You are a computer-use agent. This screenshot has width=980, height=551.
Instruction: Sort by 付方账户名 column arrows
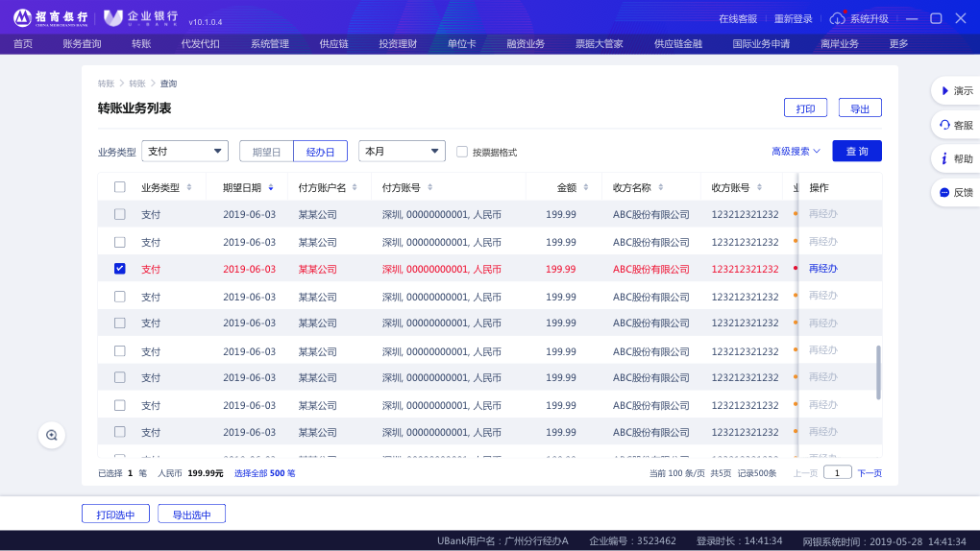355,187
